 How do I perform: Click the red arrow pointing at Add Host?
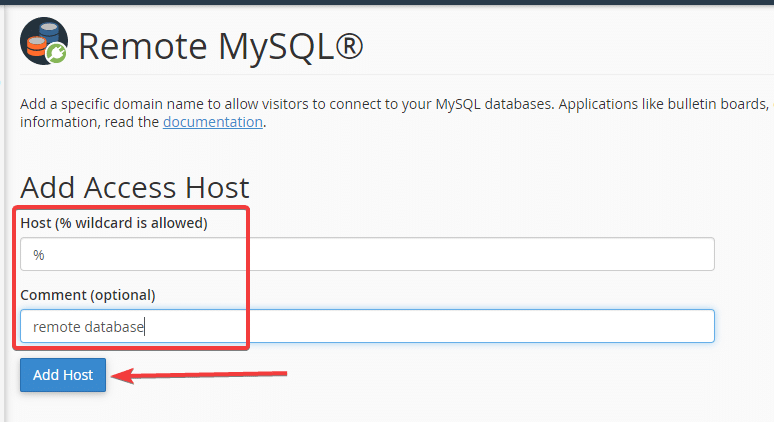[200, 375]
